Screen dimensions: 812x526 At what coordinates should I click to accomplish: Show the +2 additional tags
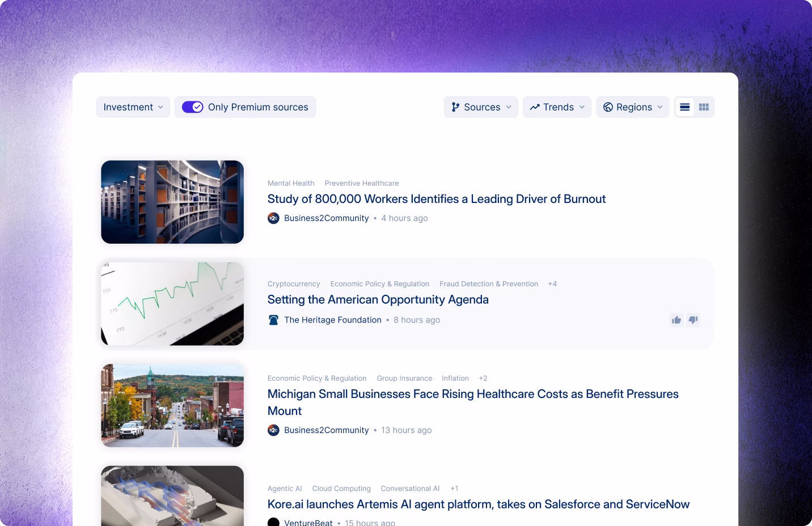click(483, 379)
